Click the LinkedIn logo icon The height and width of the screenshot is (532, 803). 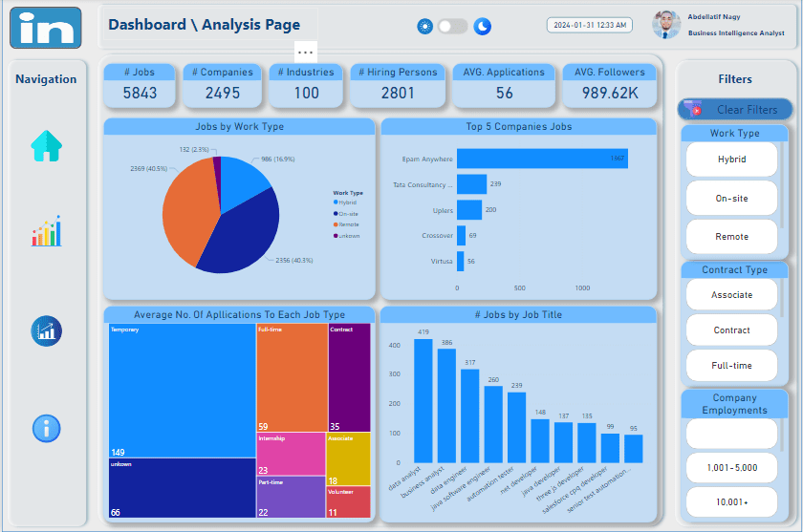click(x=46, y=28)
